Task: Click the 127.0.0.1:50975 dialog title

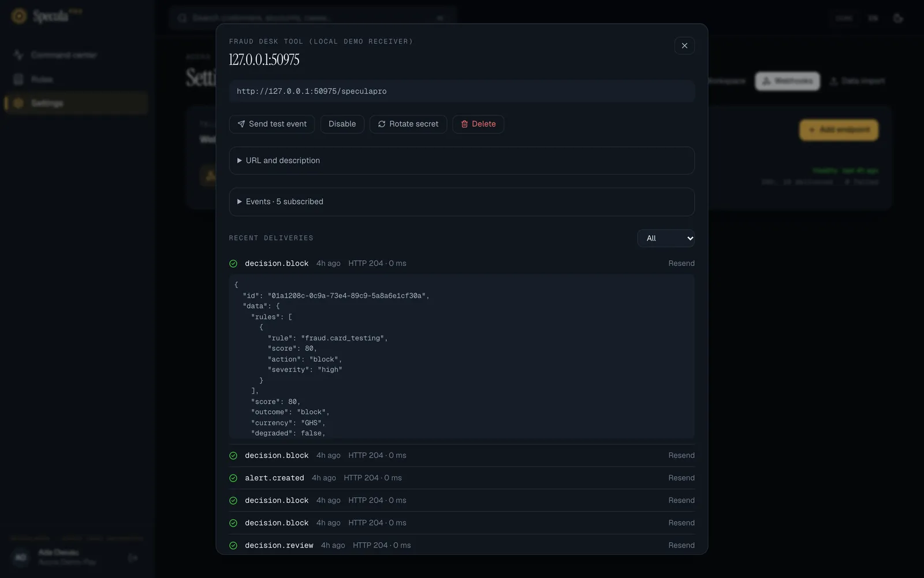Action: point(264,60)
